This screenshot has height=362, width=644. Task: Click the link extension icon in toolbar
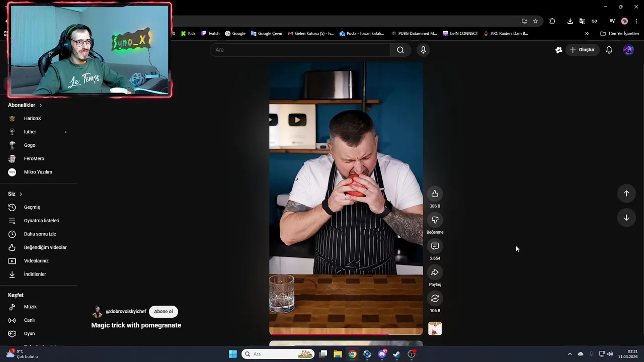pos(594,21)
